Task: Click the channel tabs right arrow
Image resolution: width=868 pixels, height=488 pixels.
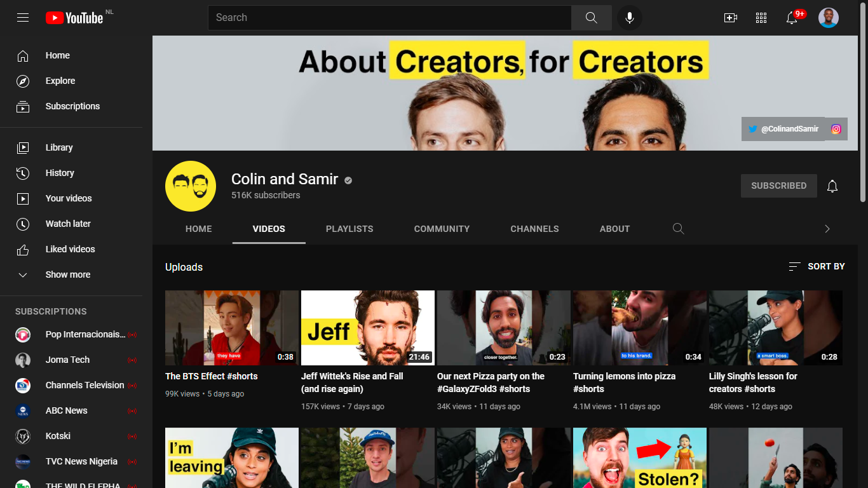Action: (827, 229)
